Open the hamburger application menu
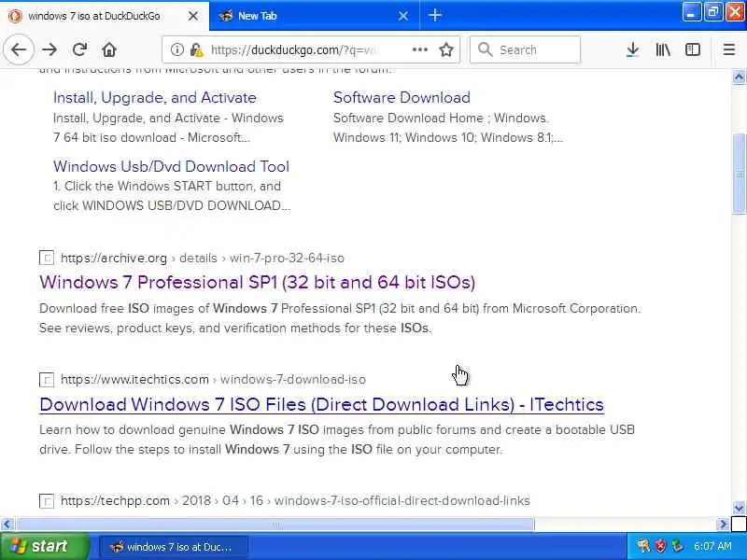The height and width of the screenshot is (560, 747). pyautogui.click(x=729, y=49)
